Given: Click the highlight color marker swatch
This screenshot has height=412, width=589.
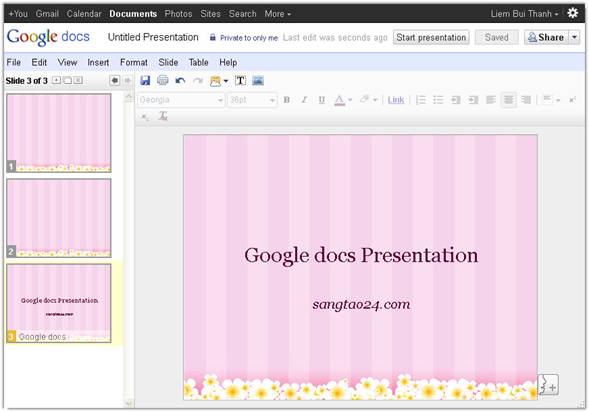Looking at the screenshot, I should tap(364, 100).
